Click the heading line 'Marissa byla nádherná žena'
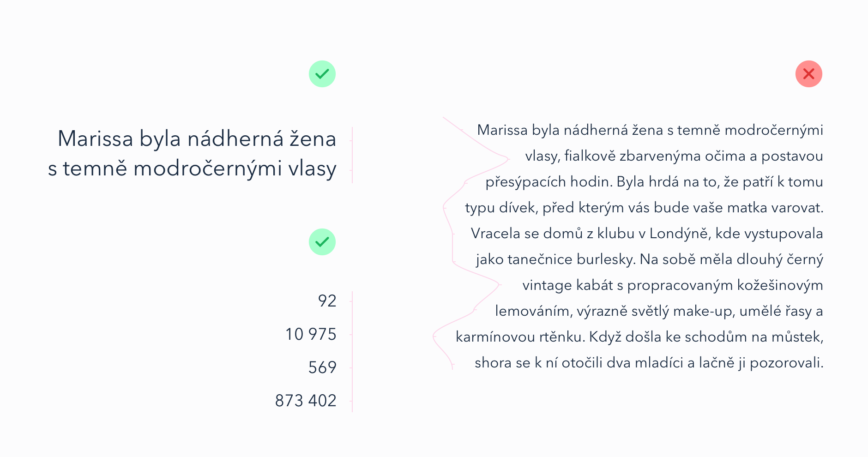The height and width of the screenshot is (457, 868). point(197,138)
